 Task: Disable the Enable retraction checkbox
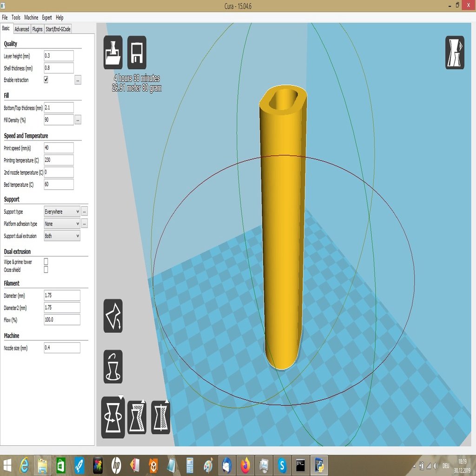point(46,80)
